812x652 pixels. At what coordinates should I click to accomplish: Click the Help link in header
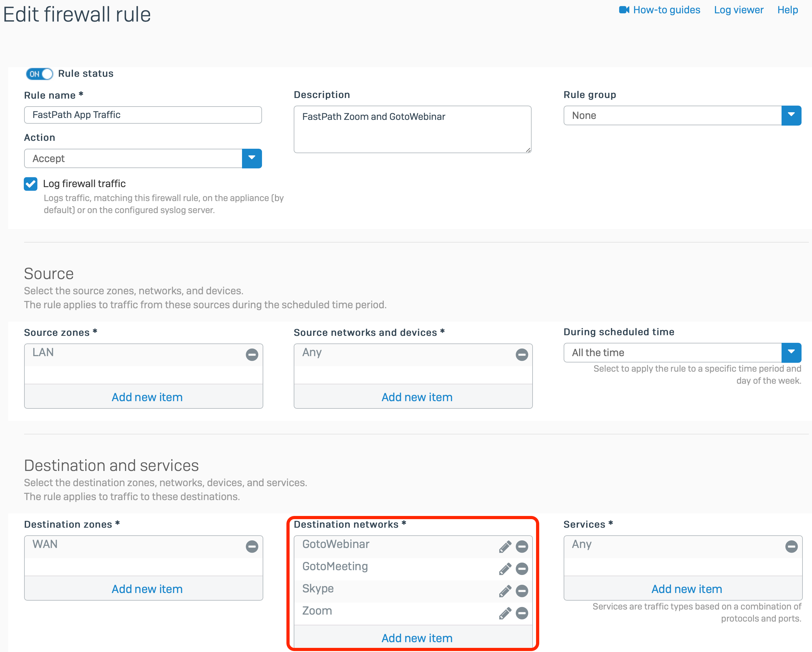[788, 10]
